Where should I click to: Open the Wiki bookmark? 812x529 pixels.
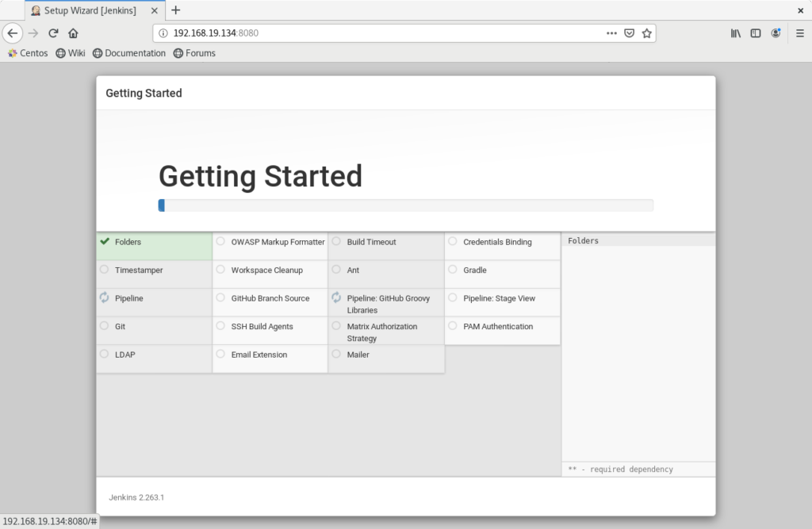click(x=71, y=53)
